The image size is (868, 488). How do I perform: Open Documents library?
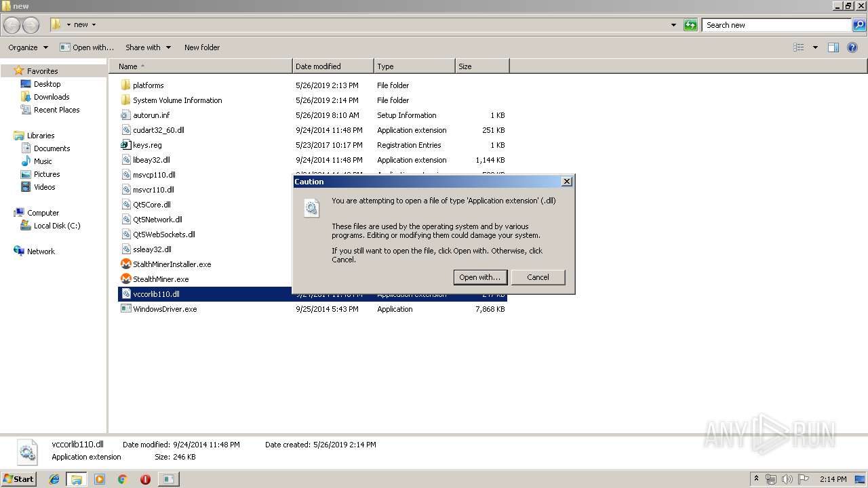click(52, 148)
